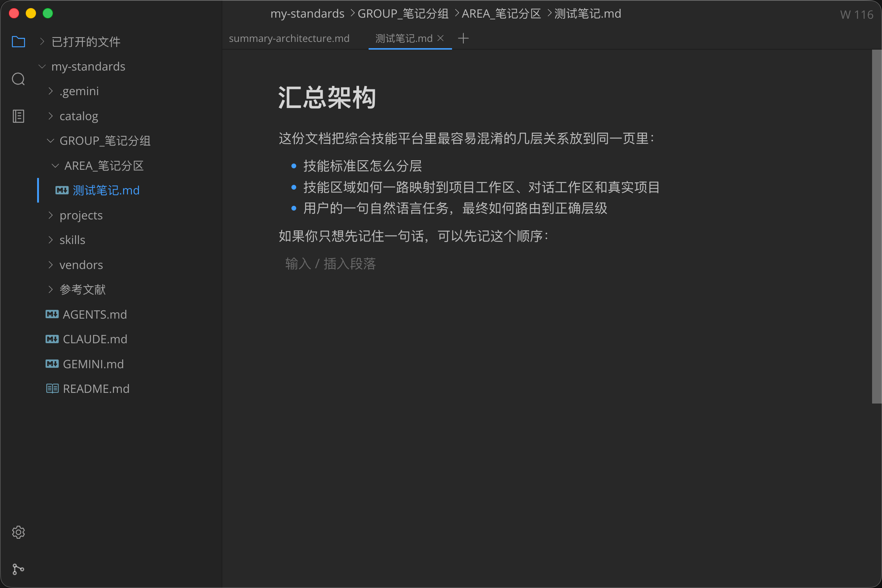Select the 测试笔记.md tab
Screen dimensions: 882x588
(x=404, y=38)
